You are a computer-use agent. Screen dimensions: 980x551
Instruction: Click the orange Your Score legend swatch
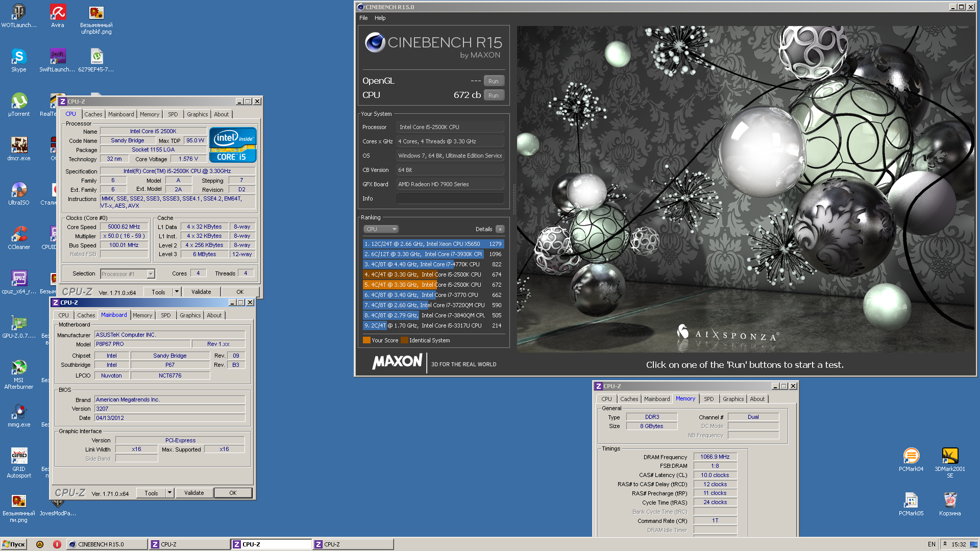pyautogui.click(x=366, y=340)
